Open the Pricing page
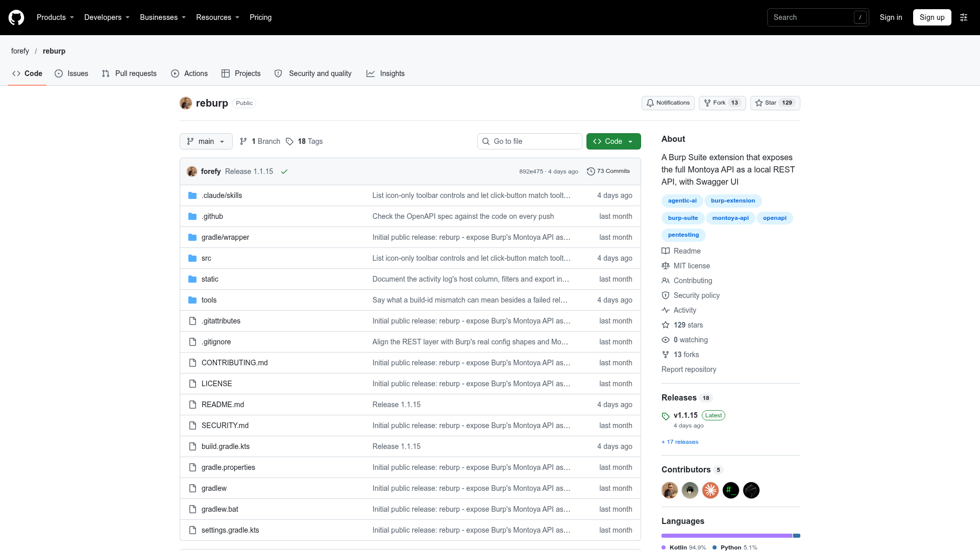 pyautogui.click(x=260, y=17)
